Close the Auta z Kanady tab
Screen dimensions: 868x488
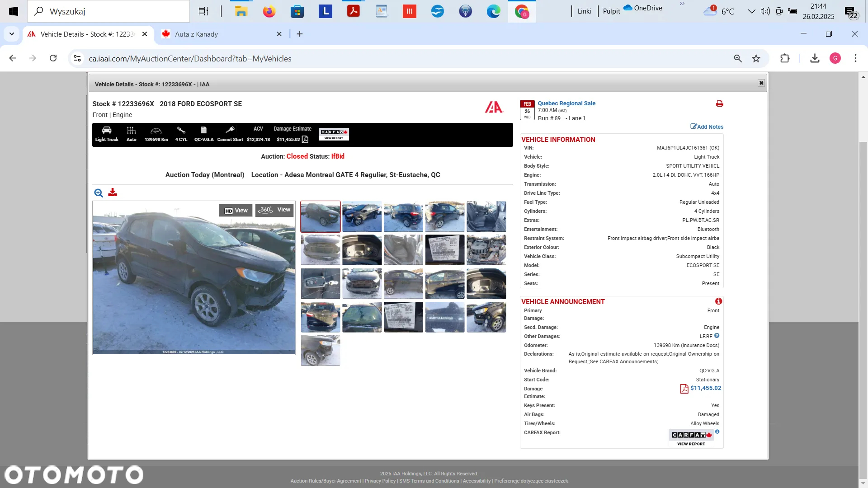(279, 34)
